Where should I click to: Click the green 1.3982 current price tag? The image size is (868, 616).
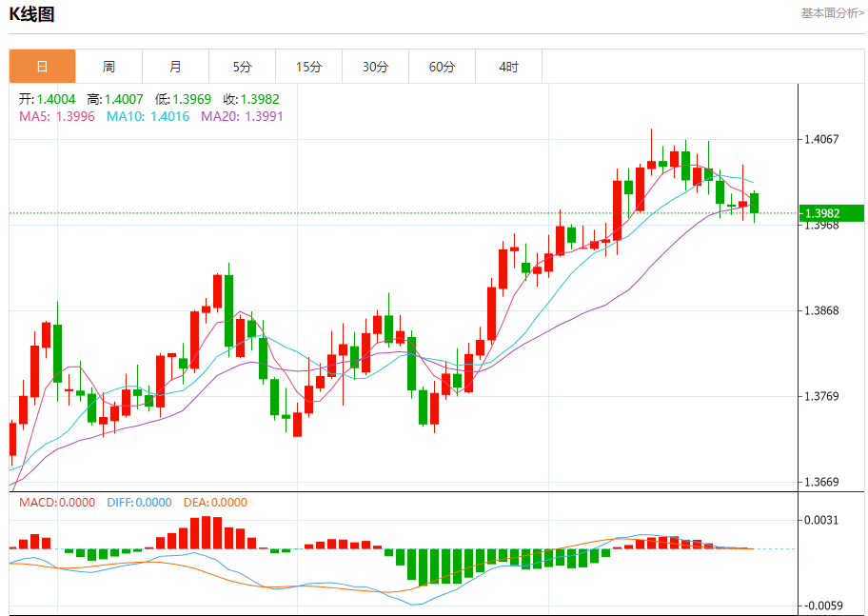[x=831, y=213]
